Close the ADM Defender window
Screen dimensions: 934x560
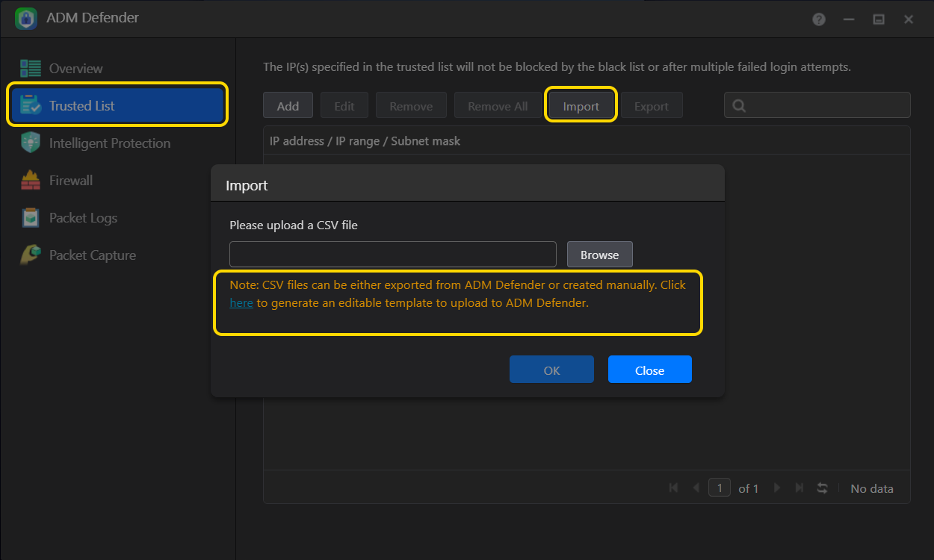point(909,19)
